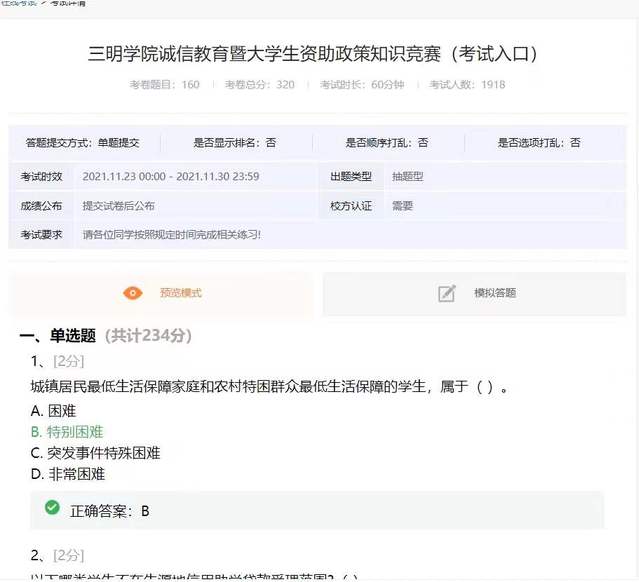The height and width of the screenshot is (582, 639).
Task: Click the eye icon for 预览模式
Action: click(x=132, y=293)
